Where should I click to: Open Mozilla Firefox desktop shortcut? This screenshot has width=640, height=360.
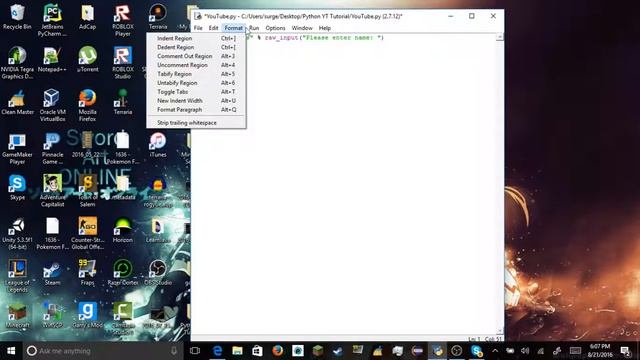click(x=87, y=105)
